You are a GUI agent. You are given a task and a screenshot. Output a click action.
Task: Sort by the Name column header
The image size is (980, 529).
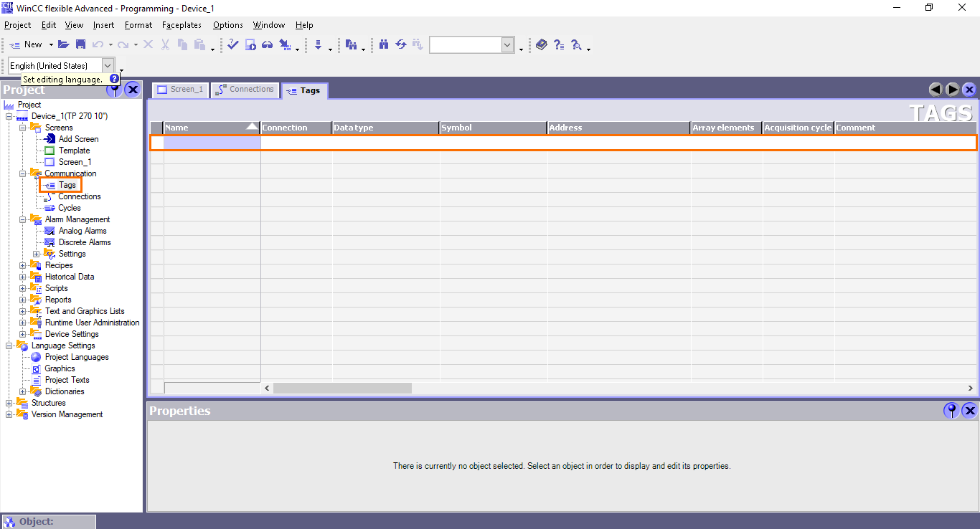[212, 128]
